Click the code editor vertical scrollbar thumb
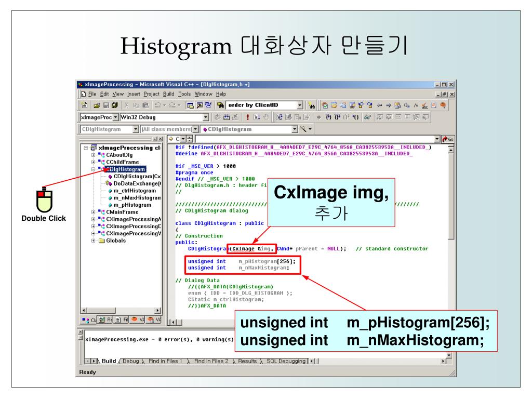Viewport: 532px width, 399px height. pyautogui.click(x=451, y=197)
